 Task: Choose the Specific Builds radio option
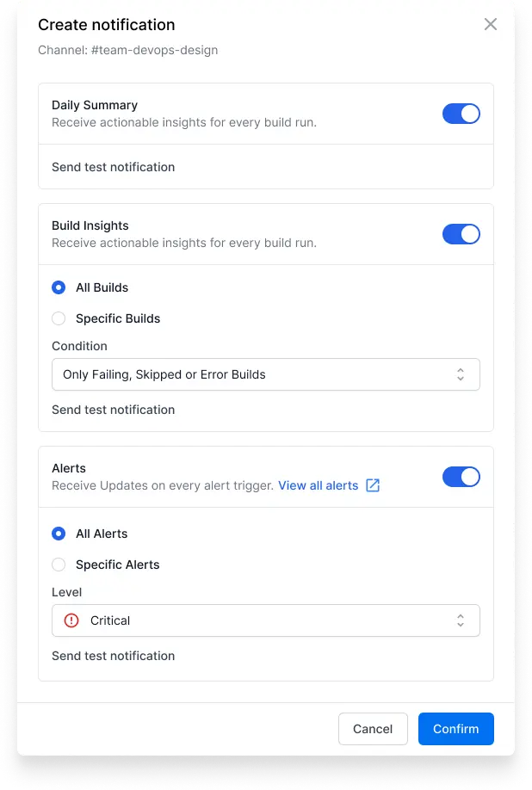(x=59, y=318)
